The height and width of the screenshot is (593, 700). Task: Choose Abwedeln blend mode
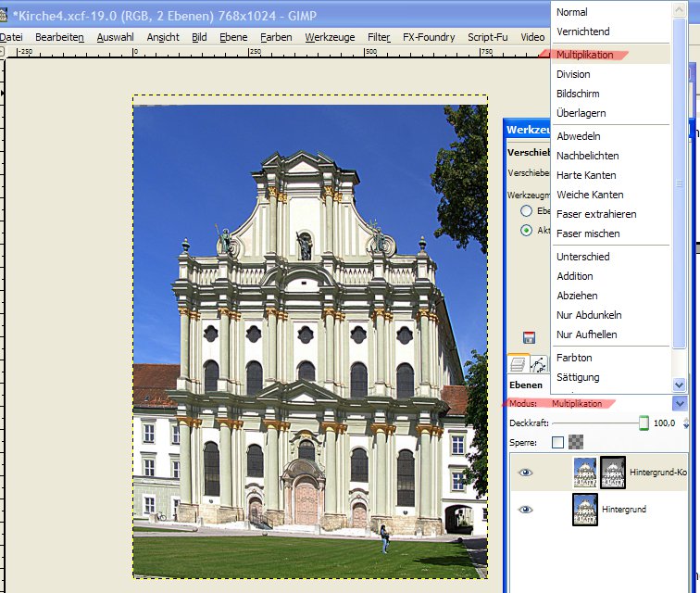pos(579,136)
